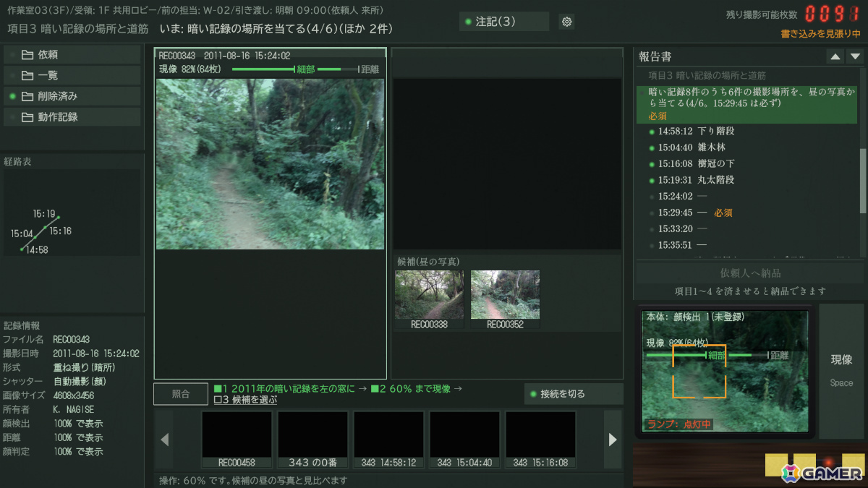Select report entry 14:58:12 下り階段
The width and height of the screenshot is (868, 488).
[750, 132]
